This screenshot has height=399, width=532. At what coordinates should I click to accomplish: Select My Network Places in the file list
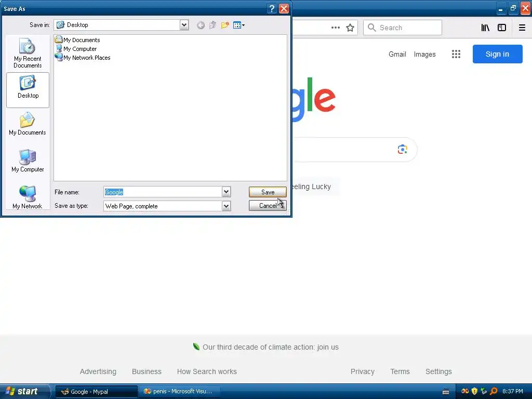[83, 58]
